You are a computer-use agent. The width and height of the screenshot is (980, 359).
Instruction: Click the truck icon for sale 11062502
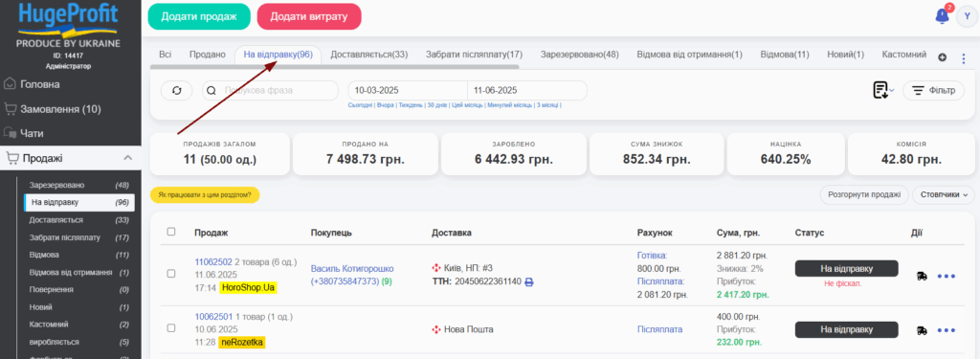pos(922,276)
